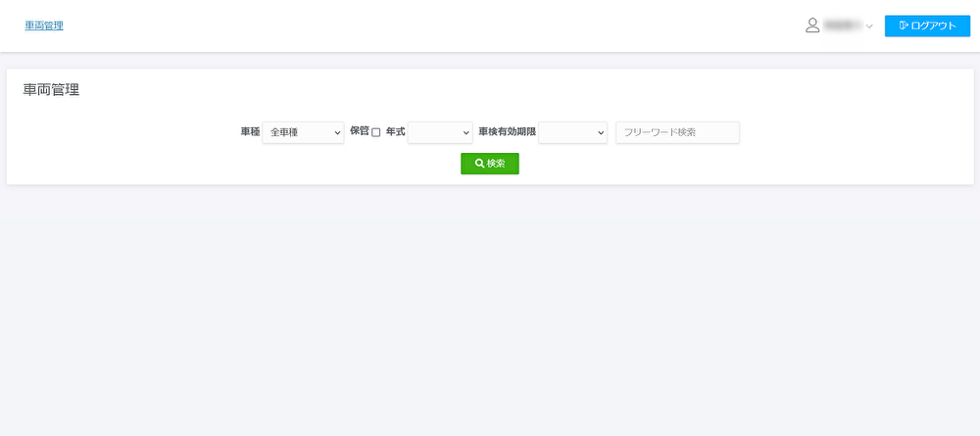Toggle the 保管 checkbox
This screenshot has width=980, height=436.
pos(376,132)
